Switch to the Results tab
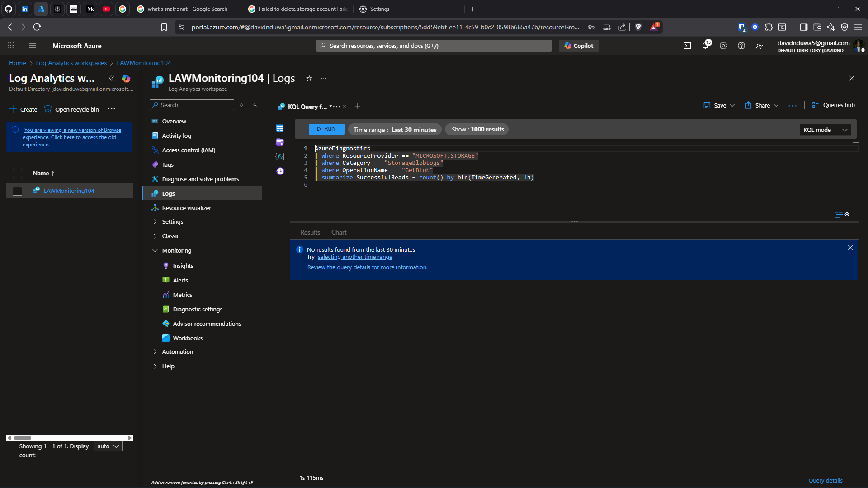This screenshot has width=868, height=488. pos(310,232)
